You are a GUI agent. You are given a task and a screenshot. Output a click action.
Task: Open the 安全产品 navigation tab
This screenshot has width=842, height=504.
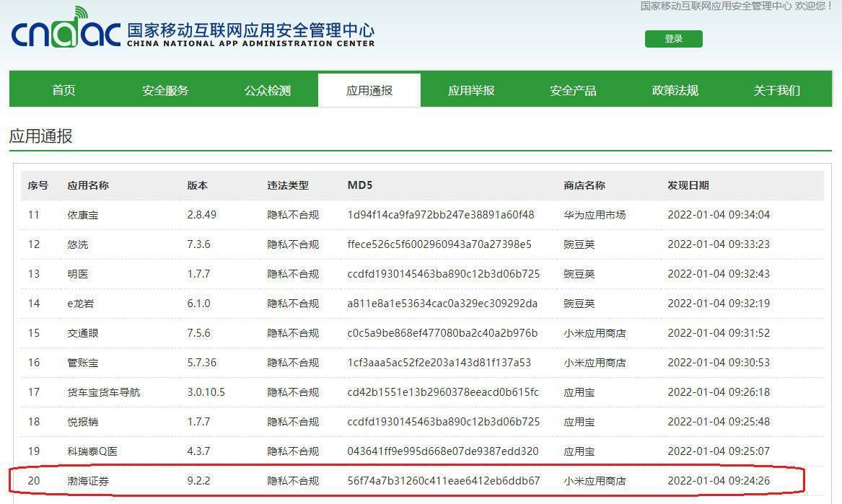[573, 90]
